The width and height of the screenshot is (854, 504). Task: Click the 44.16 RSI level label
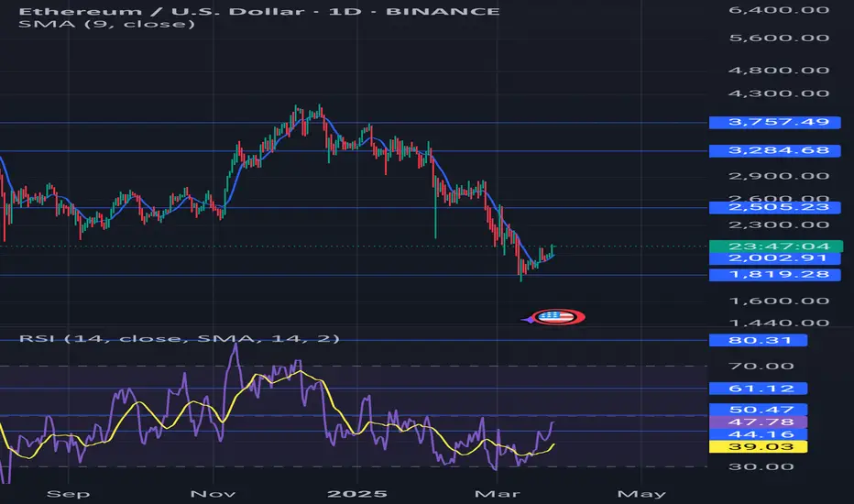pos(758,434)
